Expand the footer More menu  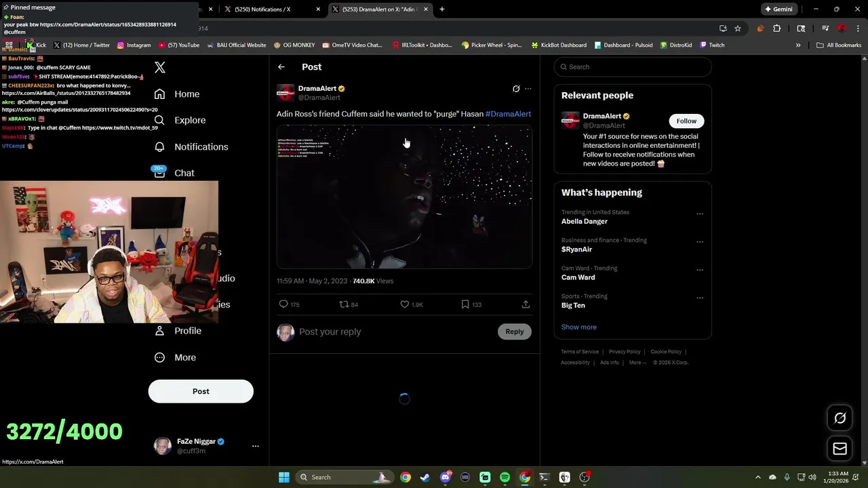637,363
